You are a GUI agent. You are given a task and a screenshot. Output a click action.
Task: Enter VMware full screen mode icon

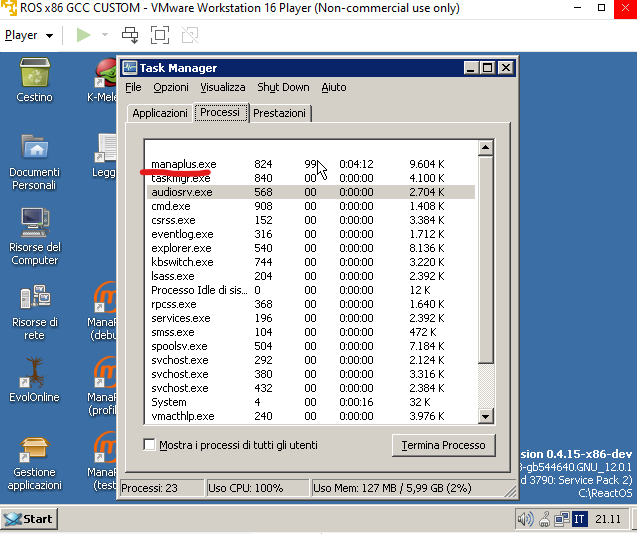(x=160, y=35)
